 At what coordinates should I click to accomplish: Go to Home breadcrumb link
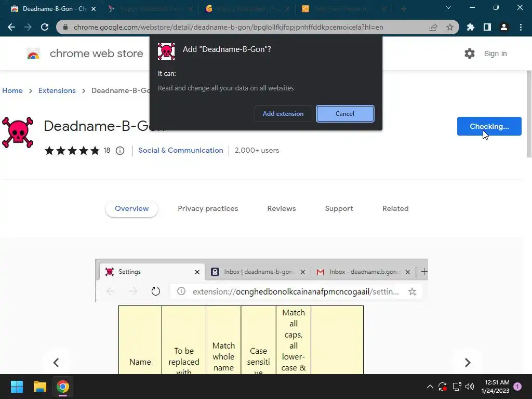click(x=12, y=90)
